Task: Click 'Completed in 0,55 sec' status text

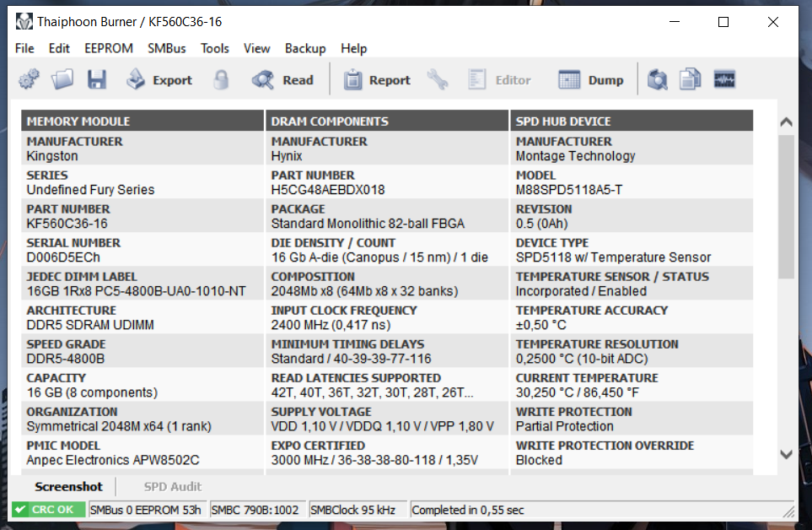Action: (x=468, y=510)
